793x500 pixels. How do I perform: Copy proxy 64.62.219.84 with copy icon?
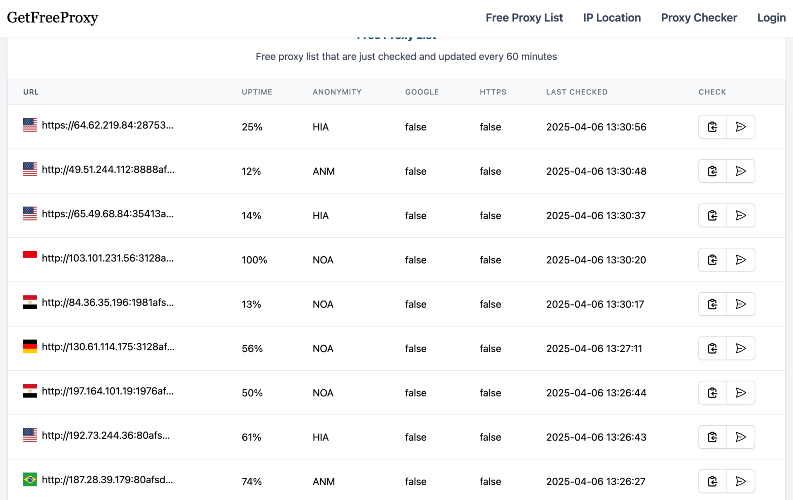712,127
